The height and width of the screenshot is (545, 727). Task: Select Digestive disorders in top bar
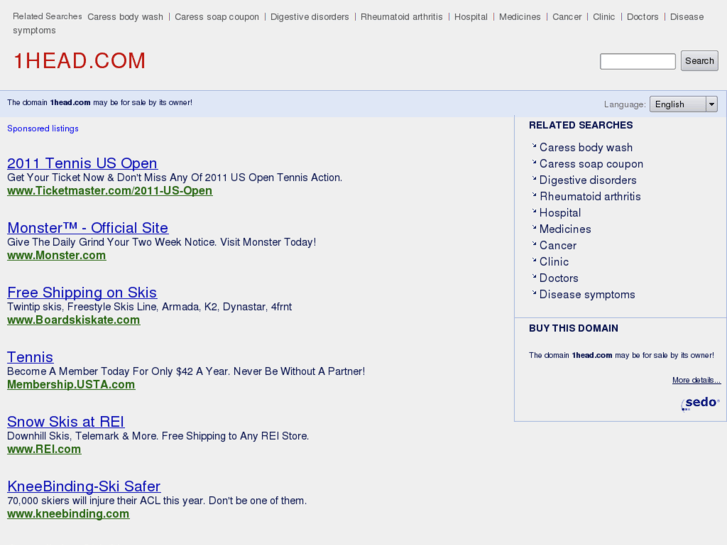click(x=310, y=17)
